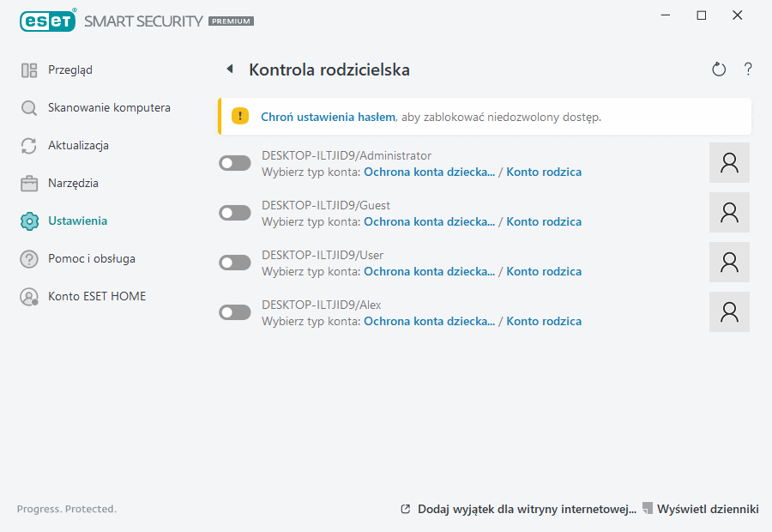The width and height of the screenshot is (772, 532).
Task: Turn on parental control for the Alex account
Action: (235, 312)
